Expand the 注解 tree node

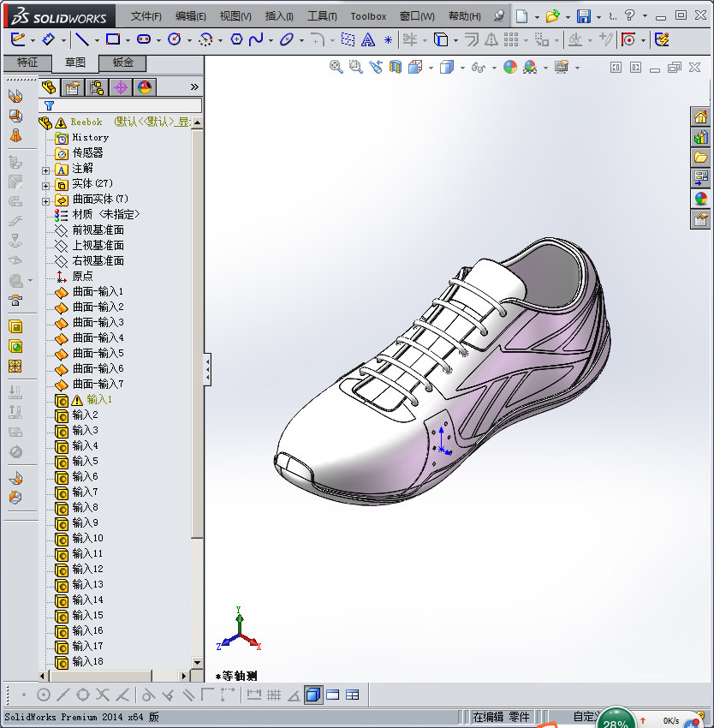[45, 170]
